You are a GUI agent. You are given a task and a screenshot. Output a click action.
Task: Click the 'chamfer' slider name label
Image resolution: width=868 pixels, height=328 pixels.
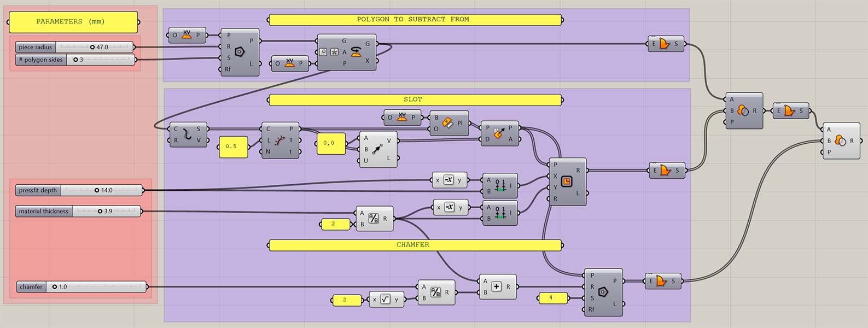tap(31, 286)
